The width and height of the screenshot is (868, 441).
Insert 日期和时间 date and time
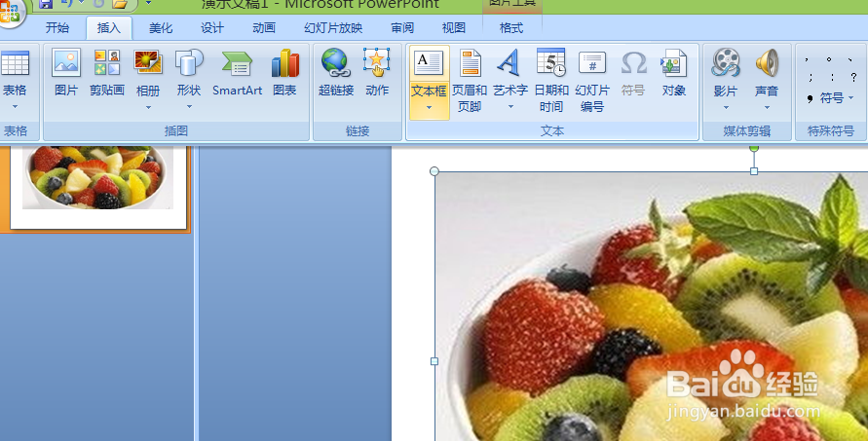pos(551,81)
